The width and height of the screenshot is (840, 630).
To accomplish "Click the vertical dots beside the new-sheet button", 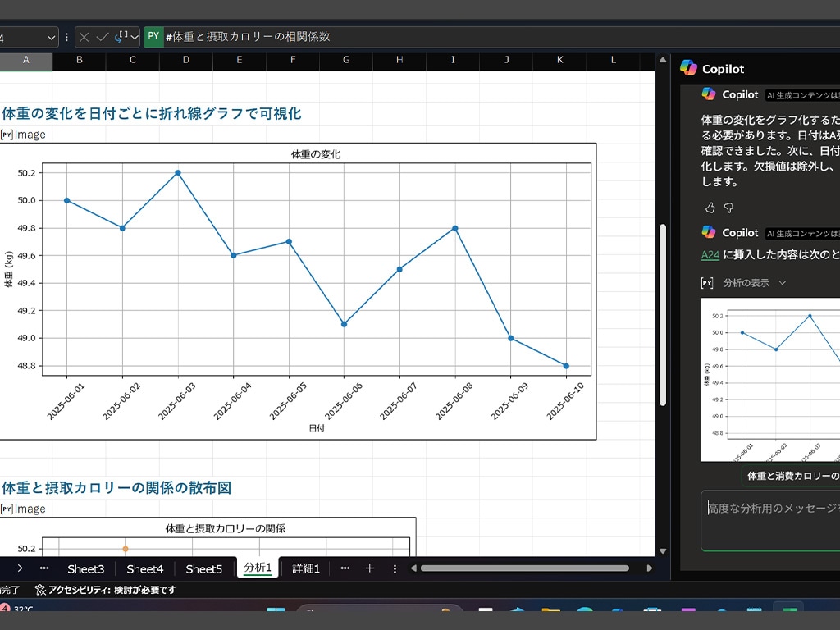I will pyautogui.click(x=395, y=569).
